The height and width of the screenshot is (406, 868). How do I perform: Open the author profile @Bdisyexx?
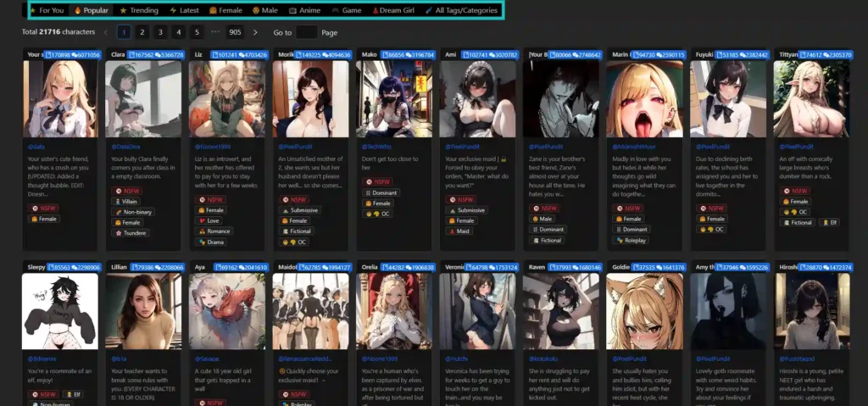(42, 359)
